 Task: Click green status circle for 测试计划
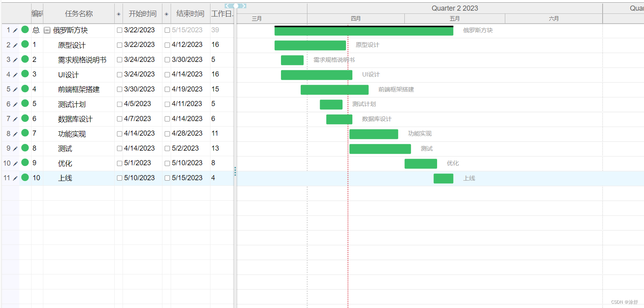coord(25,103)
